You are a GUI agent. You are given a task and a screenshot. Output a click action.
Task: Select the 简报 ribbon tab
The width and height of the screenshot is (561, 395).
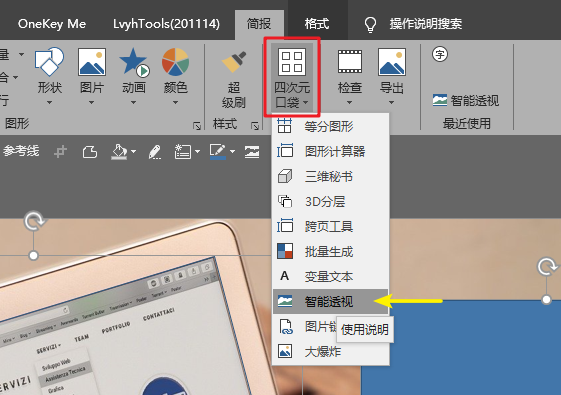259,24
